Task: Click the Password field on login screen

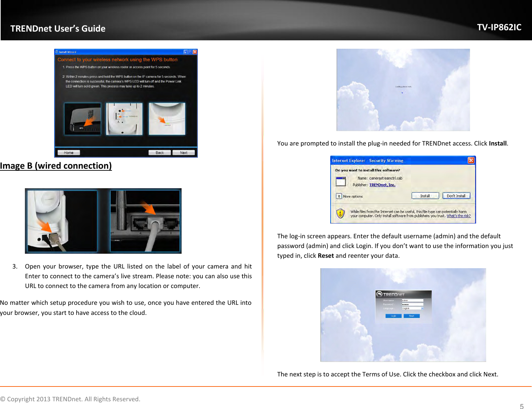Action: (412, 304)
